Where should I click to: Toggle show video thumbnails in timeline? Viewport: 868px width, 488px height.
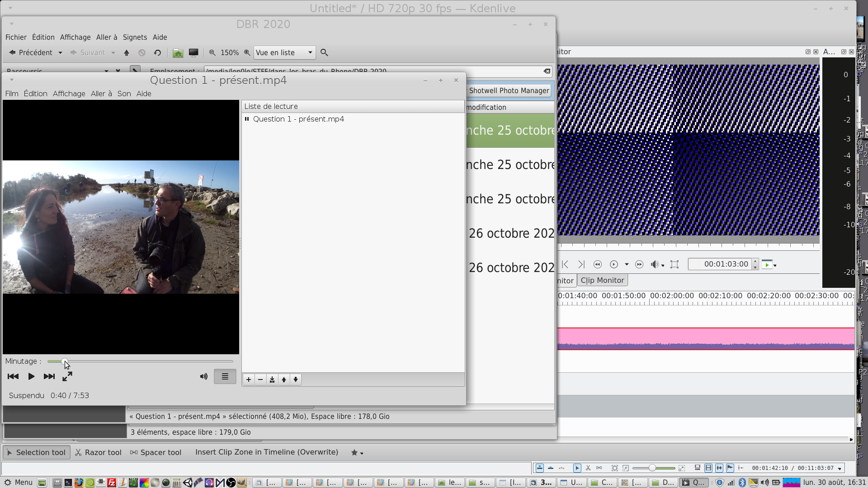point(708,468)
